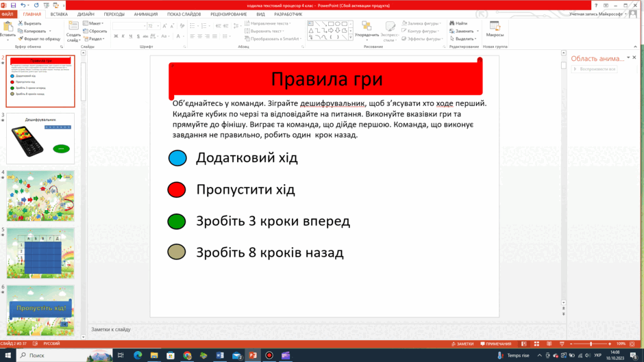Image resolution: width=644 pixels, height=362 pixels.
Task: Open Task View on taskbar
Action: 121,355
